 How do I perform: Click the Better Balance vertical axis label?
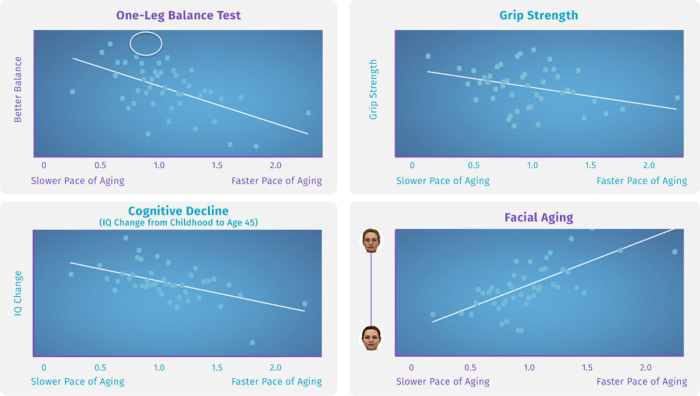[17, 89]
